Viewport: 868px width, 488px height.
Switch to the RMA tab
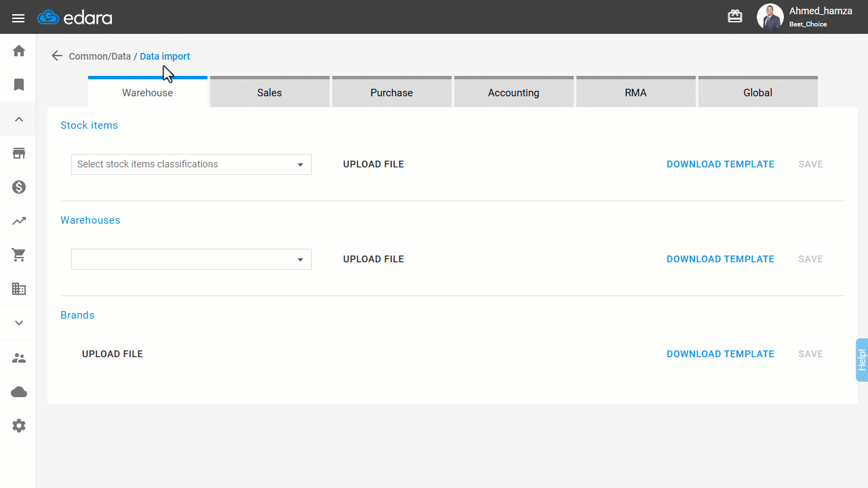point(636,92)
